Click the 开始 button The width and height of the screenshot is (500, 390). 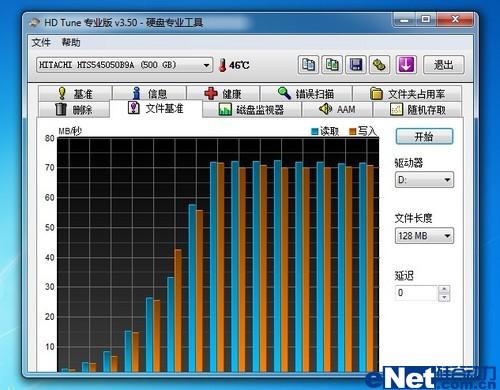pos(424,136)
